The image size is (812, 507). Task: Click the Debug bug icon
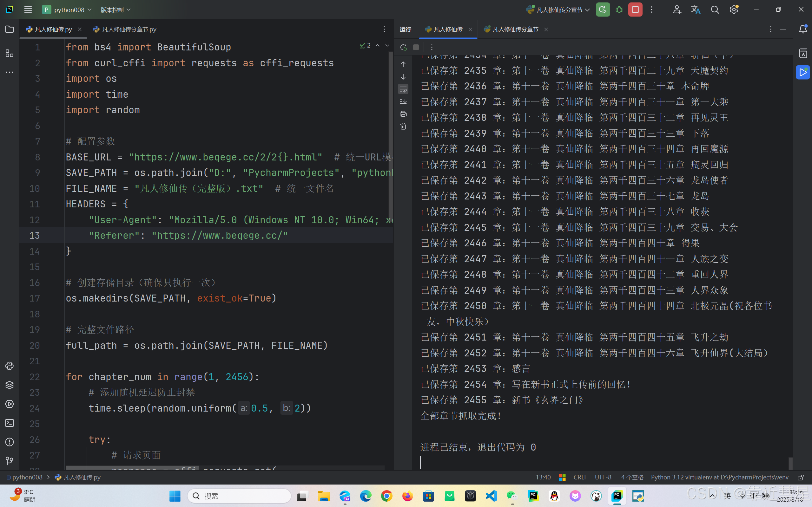(619, 10)
